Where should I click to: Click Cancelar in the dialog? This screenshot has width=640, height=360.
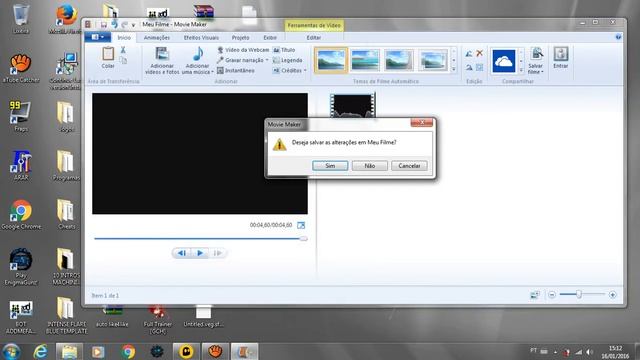pos(409,166)
